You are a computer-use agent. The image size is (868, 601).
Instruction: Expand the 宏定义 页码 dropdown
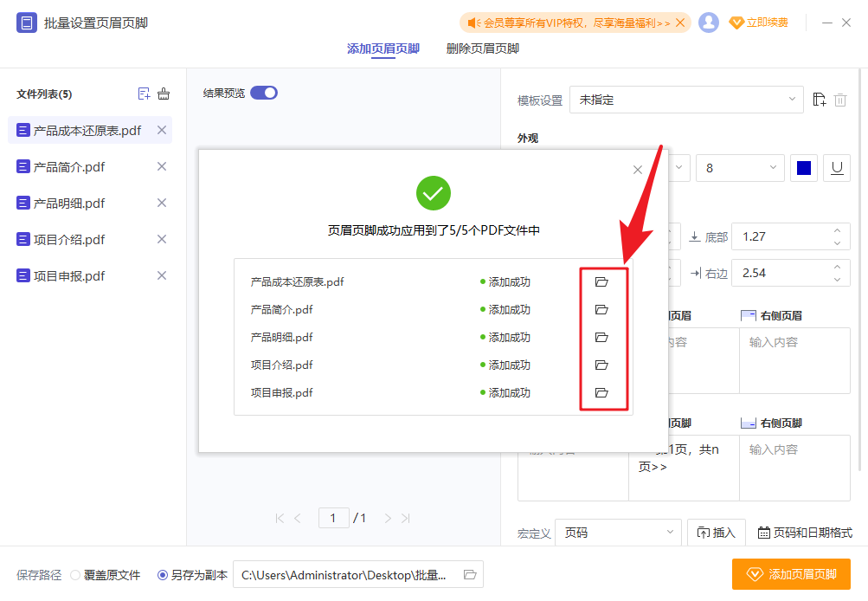617,533
